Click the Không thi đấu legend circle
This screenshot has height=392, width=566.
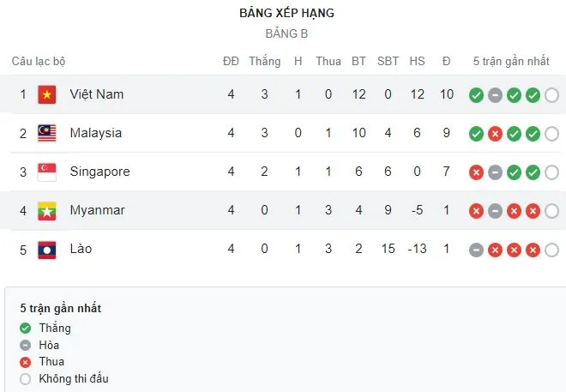(x=27, y=378)
